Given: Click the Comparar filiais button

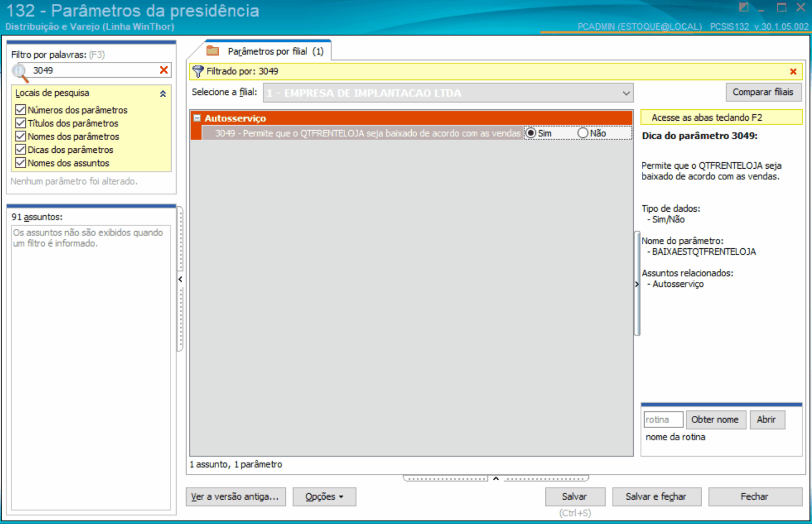Looking at the screenshot, I should click(x=763, y=92).
